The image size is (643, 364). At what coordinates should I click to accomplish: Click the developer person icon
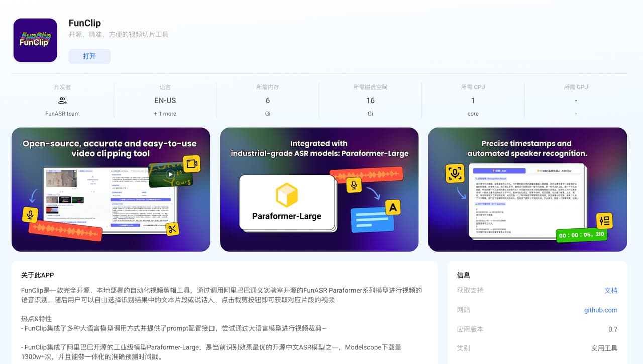tap(62, 100)
